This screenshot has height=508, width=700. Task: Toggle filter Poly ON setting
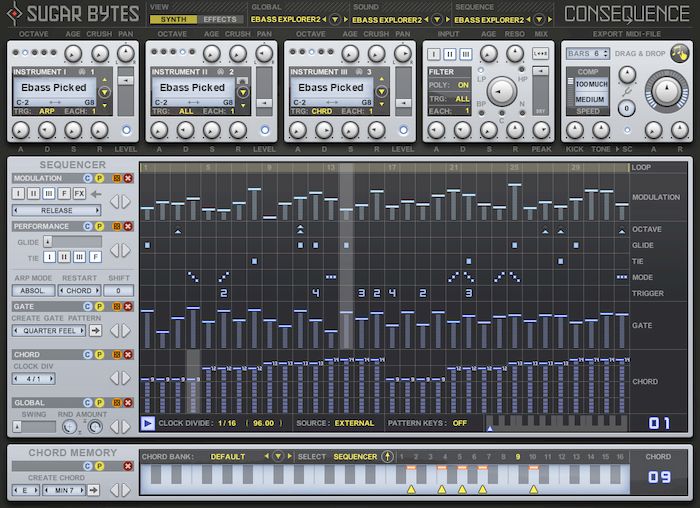(462, 86)
